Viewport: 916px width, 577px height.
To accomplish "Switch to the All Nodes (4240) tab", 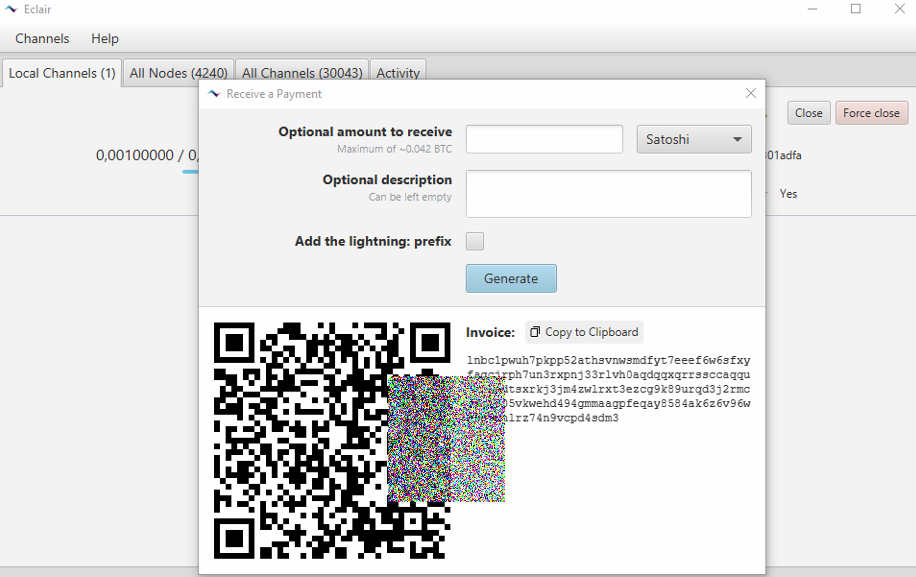I will pyautogui.click(x=178, y=73).
